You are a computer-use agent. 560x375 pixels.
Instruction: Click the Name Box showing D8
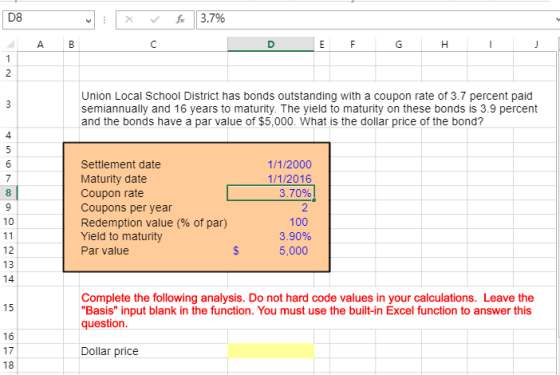[x=48, y=20]
